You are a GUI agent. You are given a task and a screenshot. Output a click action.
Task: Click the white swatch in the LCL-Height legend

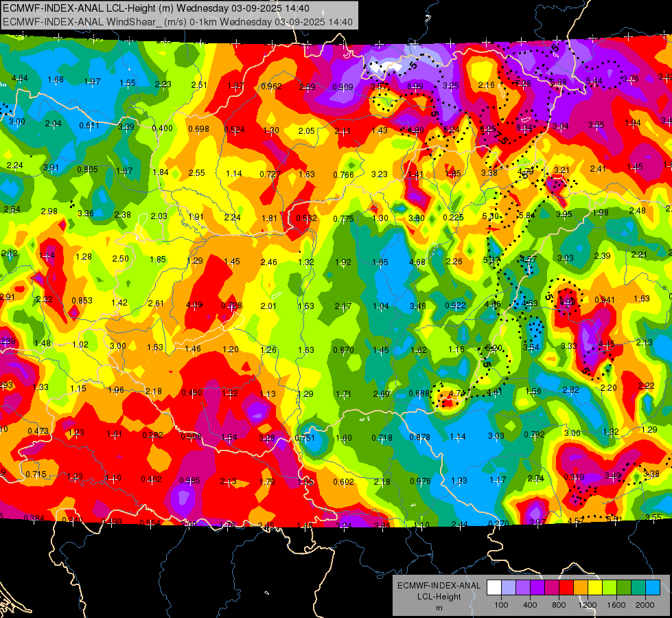(x=494, y=588)
